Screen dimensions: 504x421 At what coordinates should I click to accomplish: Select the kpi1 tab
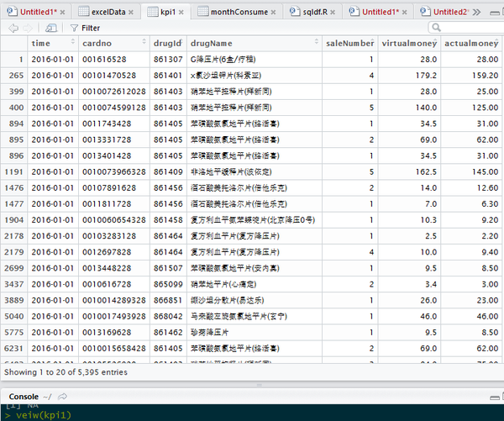tap(168, 13)
